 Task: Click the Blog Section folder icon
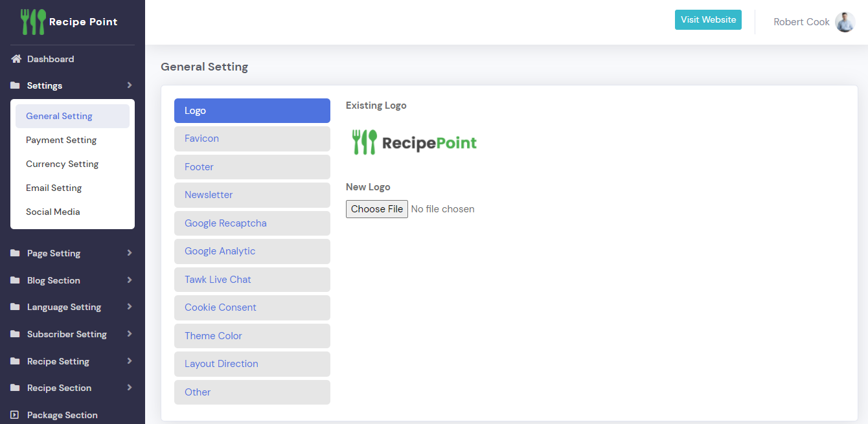click(16, 280)
